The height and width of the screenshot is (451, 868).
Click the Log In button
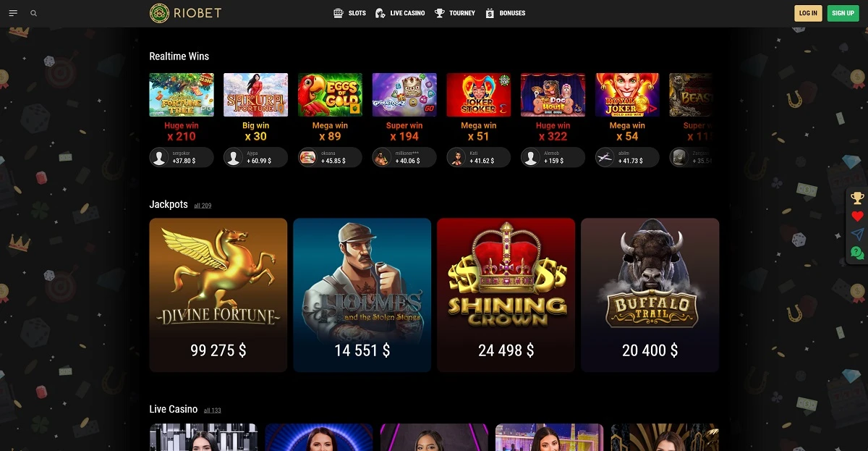[x=808, y=13]
